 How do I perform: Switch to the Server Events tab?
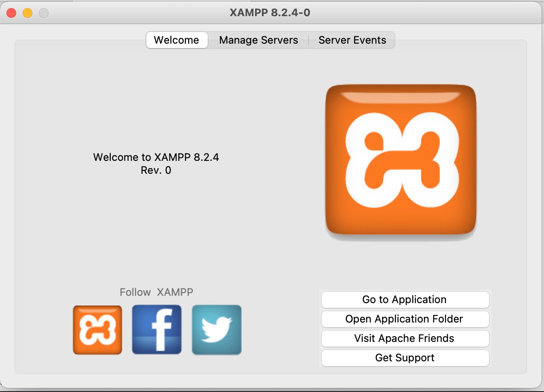tap(352, 40)
